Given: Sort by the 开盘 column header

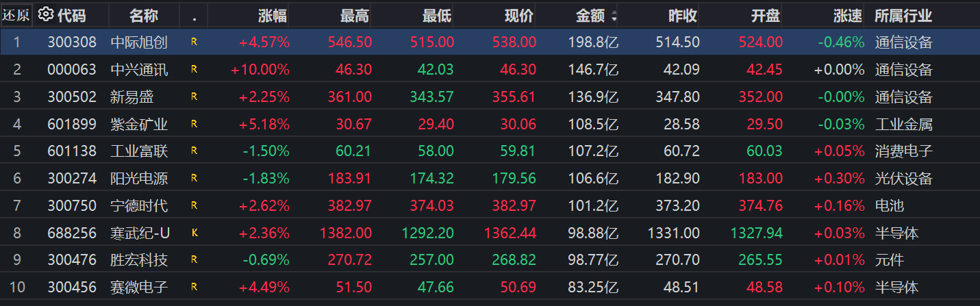Looking at the screenshot, I should pos(766,15).
